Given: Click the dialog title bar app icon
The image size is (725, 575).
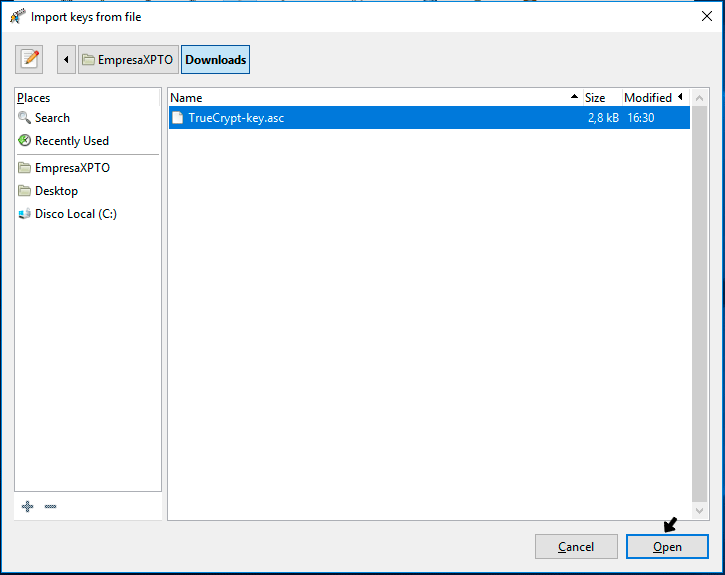Looking at the screenshot, I should (18, 17).
